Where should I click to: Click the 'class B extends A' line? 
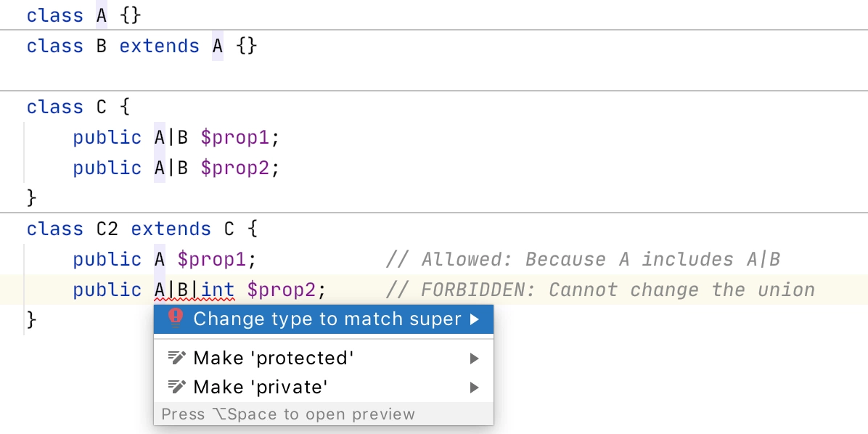pos(142,46)
